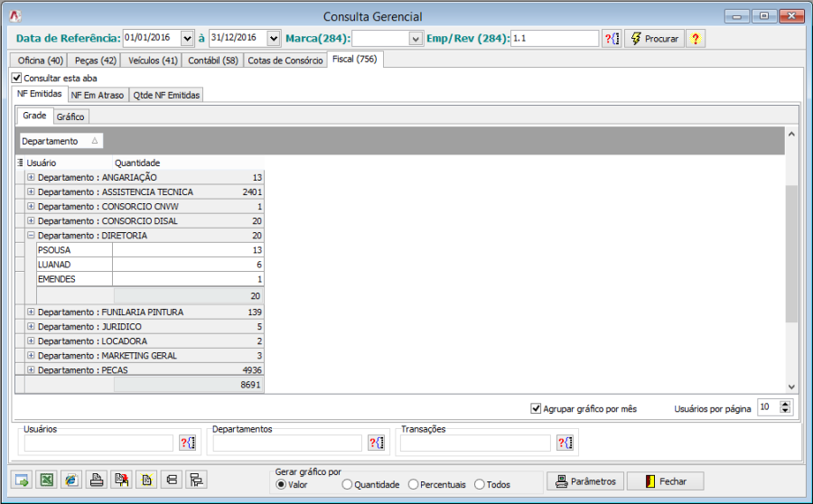Print the grid with the printer icon
813x504 pixels.
pos(97,481)
